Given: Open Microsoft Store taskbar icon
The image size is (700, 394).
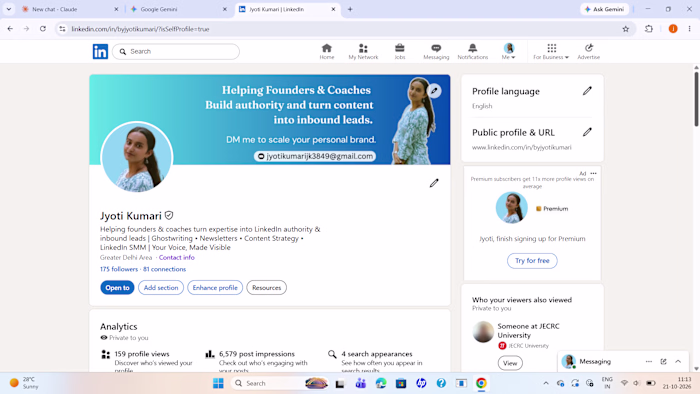Looking at the screenshot, I should (x=401, y=383).
